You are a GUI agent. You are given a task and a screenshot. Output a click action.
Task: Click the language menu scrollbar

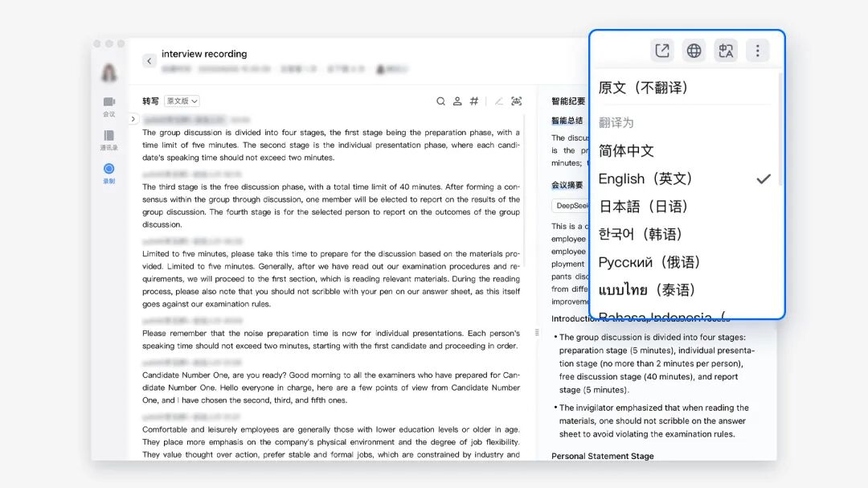(780, 131)
